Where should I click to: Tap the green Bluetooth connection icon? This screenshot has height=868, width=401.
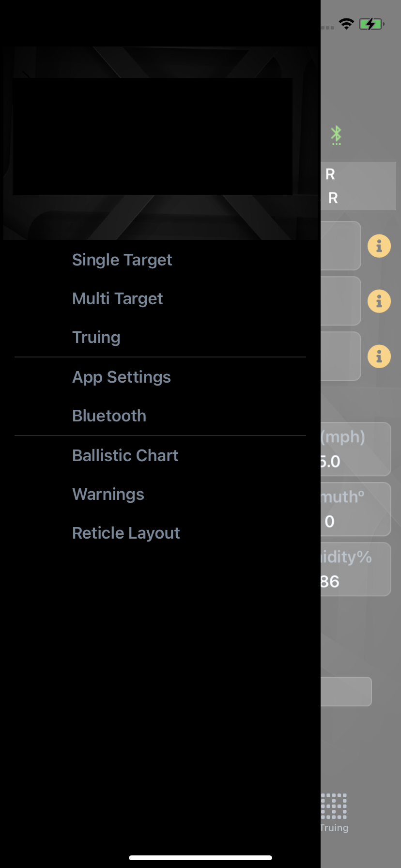tap(336, 135)
